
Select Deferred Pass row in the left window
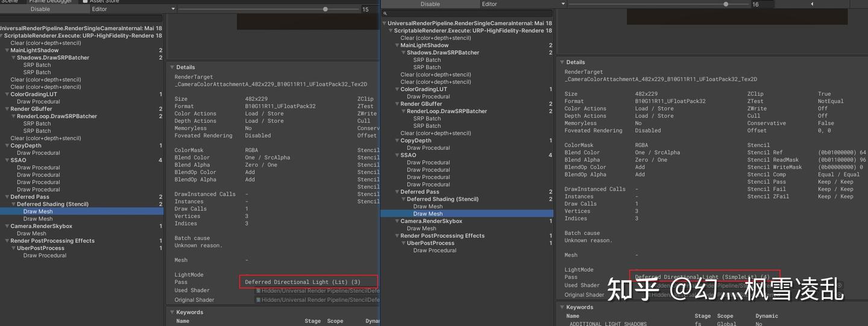coord(81,197)
